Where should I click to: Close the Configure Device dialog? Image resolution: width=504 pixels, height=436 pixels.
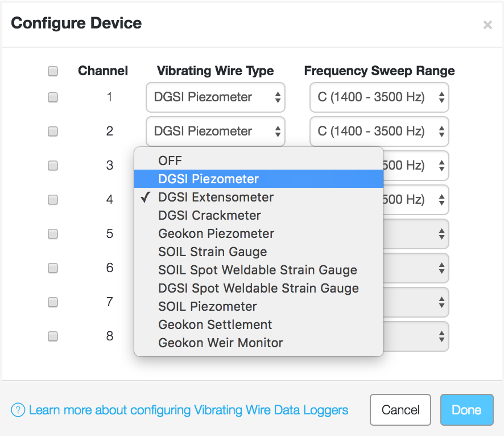click(x=488, y=24)
